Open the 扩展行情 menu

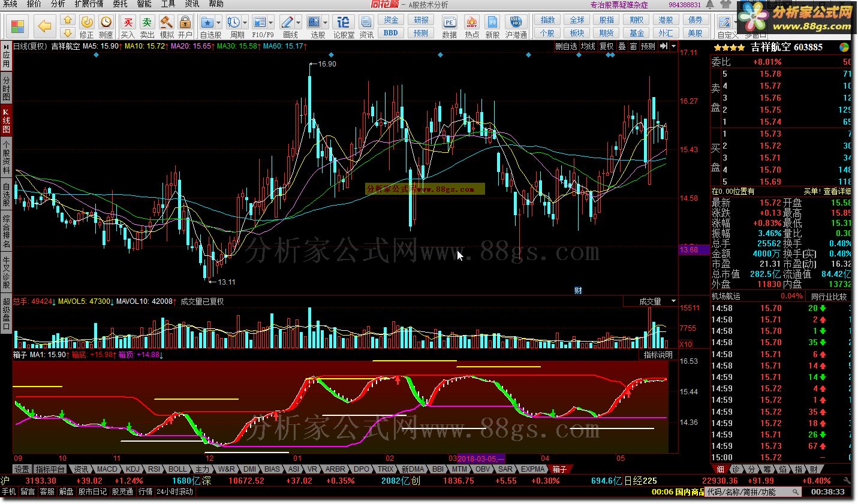click(x=89, y=4)
